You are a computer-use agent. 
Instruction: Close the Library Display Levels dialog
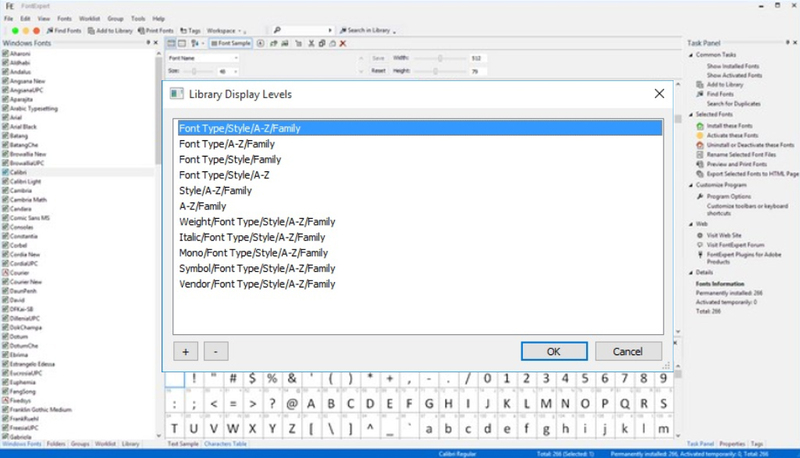(x=659, y=93)
